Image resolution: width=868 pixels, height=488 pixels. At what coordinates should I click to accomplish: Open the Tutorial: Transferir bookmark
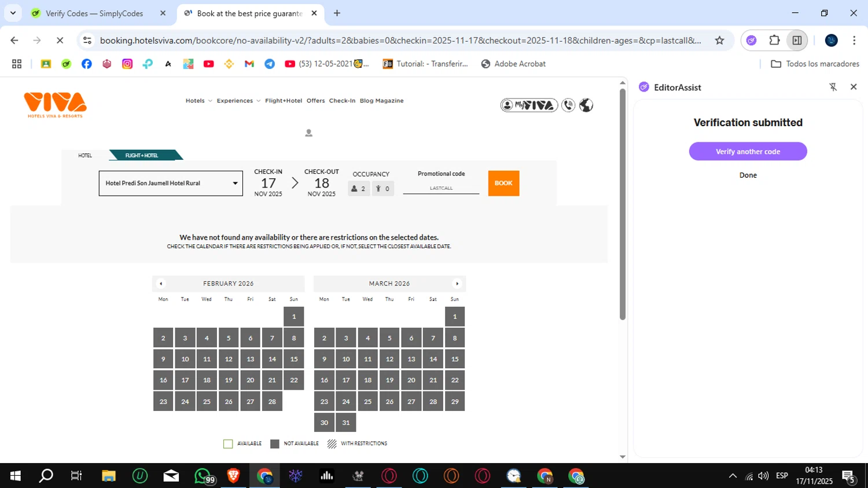[x=425, y=64]
